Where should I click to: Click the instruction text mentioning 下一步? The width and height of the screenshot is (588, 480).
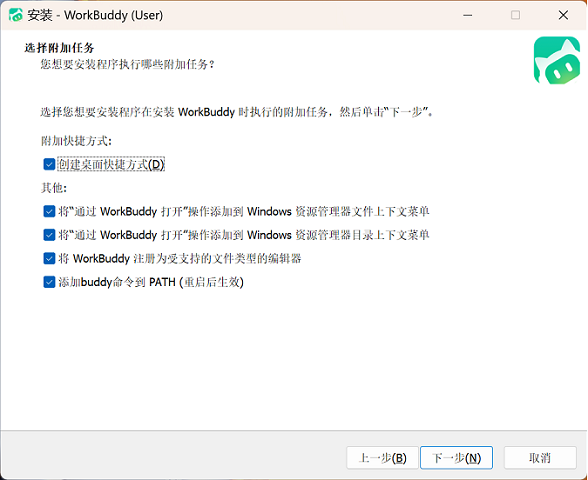pyautogui.click(x=237, y=112)
